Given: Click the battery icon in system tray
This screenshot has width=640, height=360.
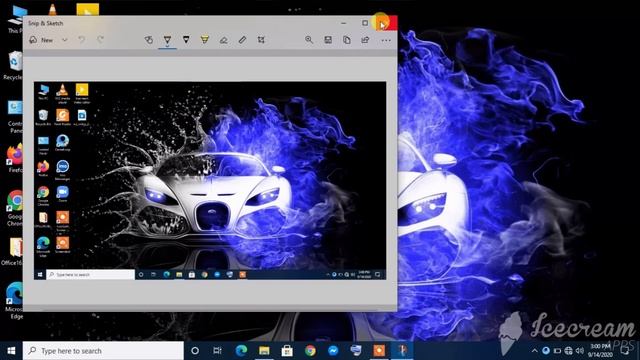Looking at the screenshot, I should pyautogui.click(x=557, y=351).
